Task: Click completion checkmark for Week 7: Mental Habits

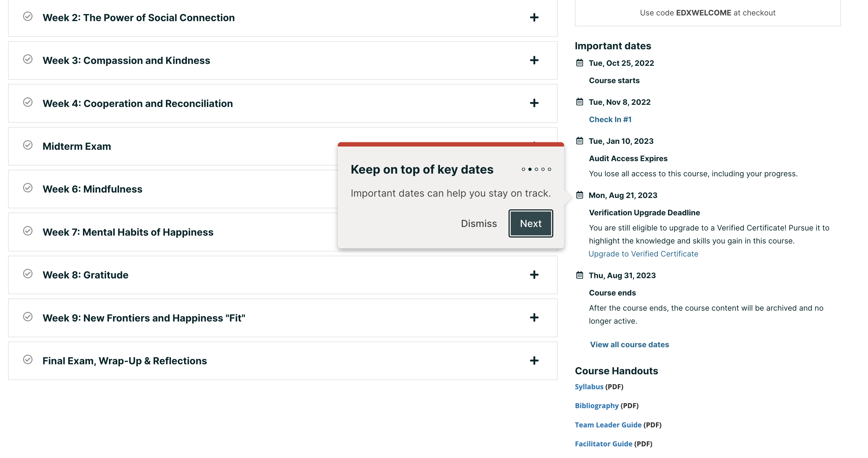Action: (x=28, y=231)
